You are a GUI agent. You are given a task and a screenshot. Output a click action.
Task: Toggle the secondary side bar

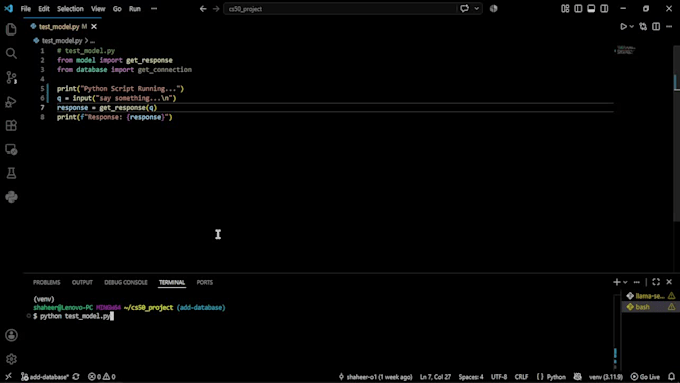[x=604, y=9]
